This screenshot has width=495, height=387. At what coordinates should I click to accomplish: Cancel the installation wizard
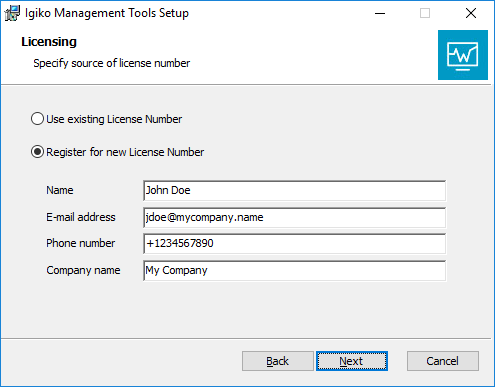click(x=443, y=361)
